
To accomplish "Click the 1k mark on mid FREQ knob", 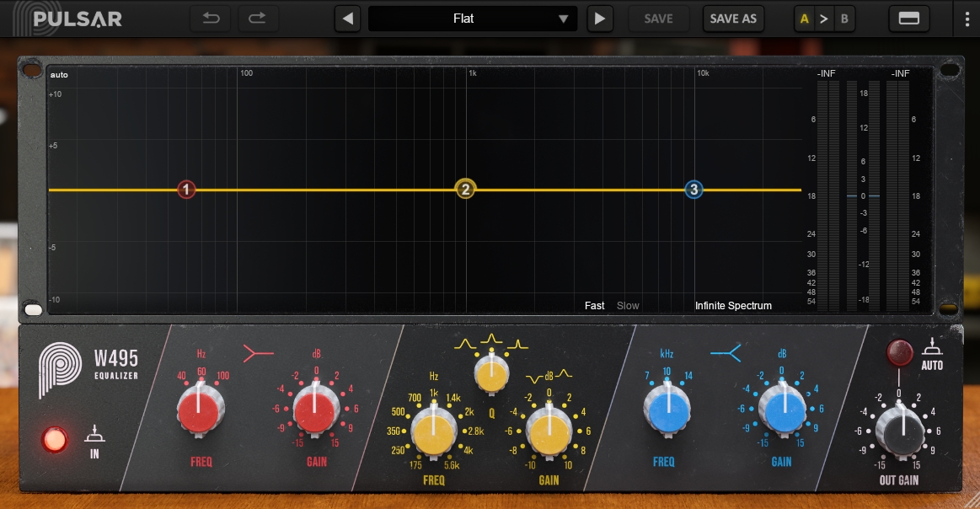I will 434,393.
